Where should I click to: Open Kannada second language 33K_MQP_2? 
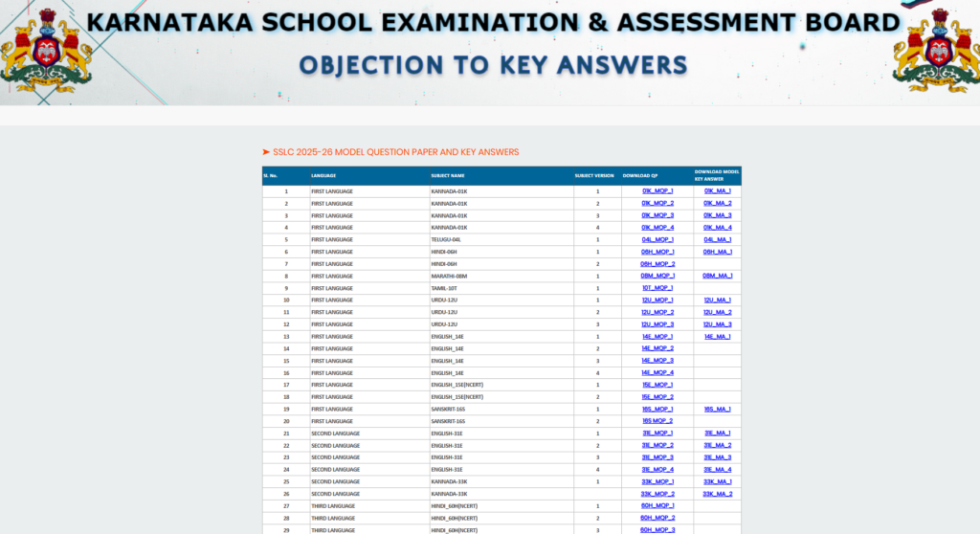[x=657, y=493]
